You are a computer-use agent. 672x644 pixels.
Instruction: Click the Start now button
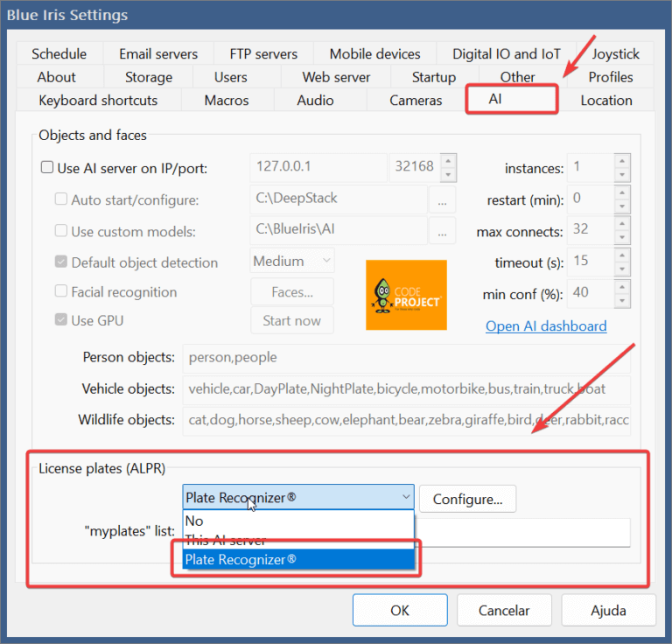(292, 320)
